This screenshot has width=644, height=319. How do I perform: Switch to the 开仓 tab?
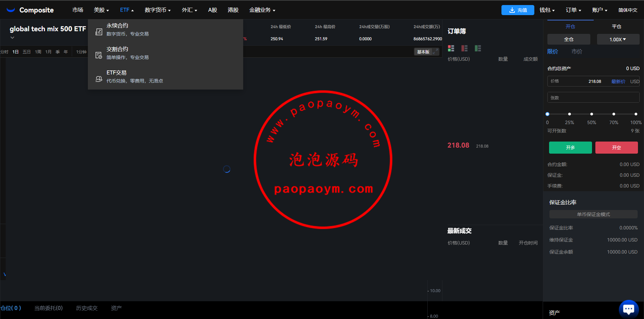570,26
